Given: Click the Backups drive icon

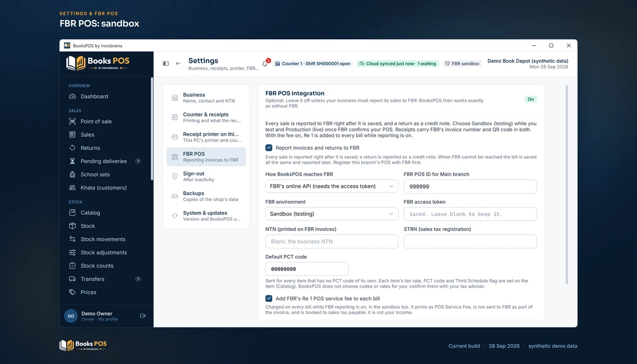Looking at the screenshot, I should [x=175, y=196].
